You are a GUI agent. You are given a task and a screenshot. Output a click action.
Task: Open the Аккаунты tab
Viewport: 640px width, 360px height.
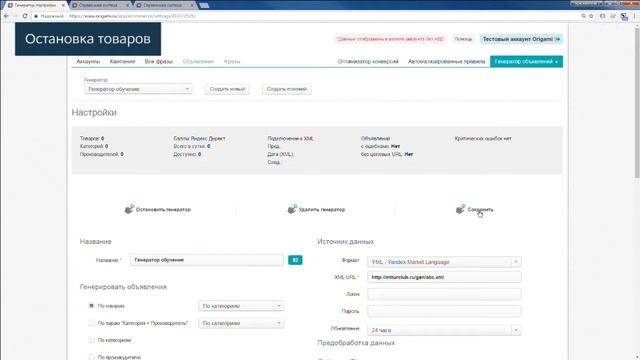88,61
